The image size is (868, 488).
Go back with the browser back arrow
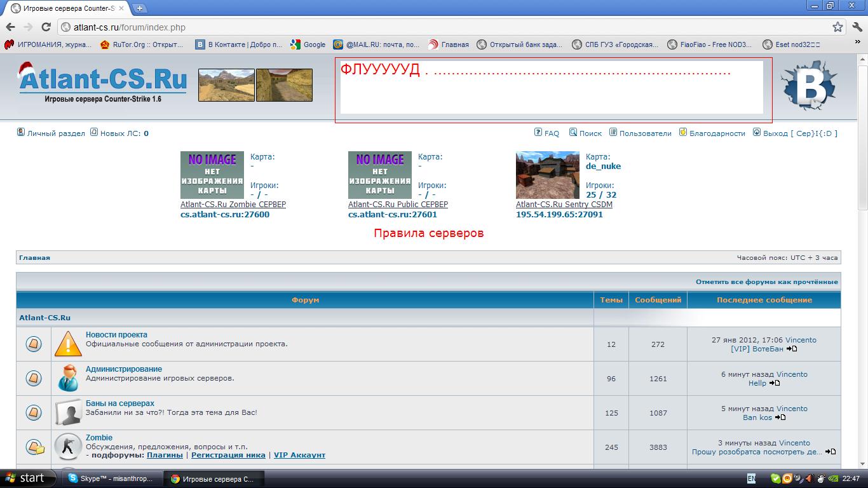10,27
